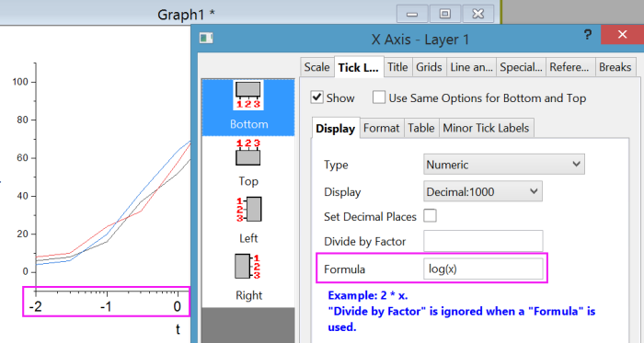Click the dialog help question mark
Viewport: 644px width, 343px height.
588,35
